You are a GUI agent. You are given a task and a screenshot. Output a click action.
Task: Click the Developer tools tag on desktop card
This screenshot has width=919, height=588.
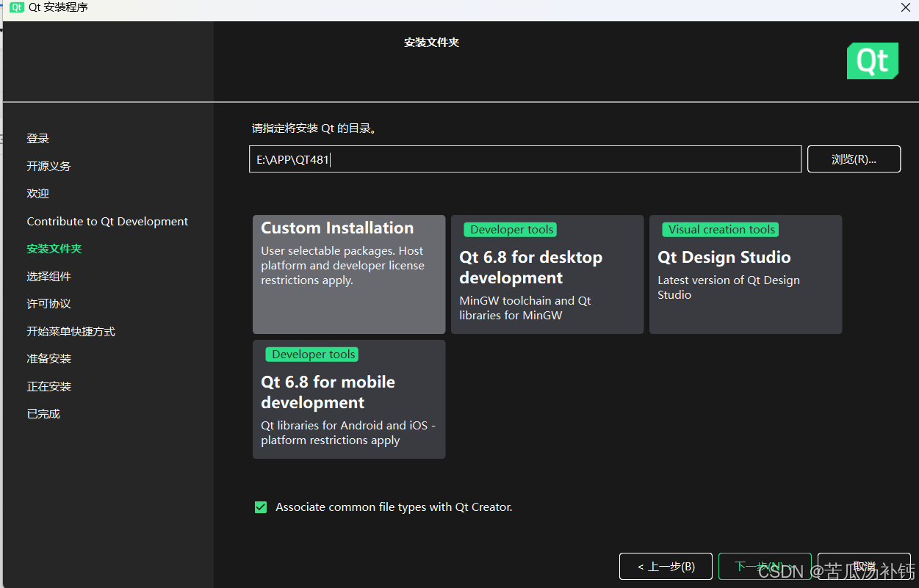(x=511, y=230)
